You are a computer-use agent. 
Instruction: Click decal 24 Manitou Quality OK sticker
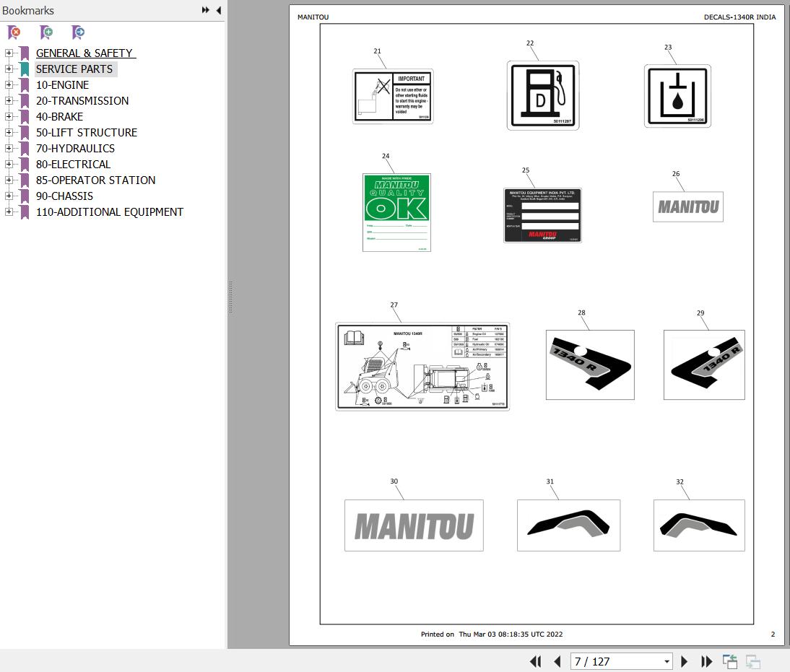(x=396, y=212)
